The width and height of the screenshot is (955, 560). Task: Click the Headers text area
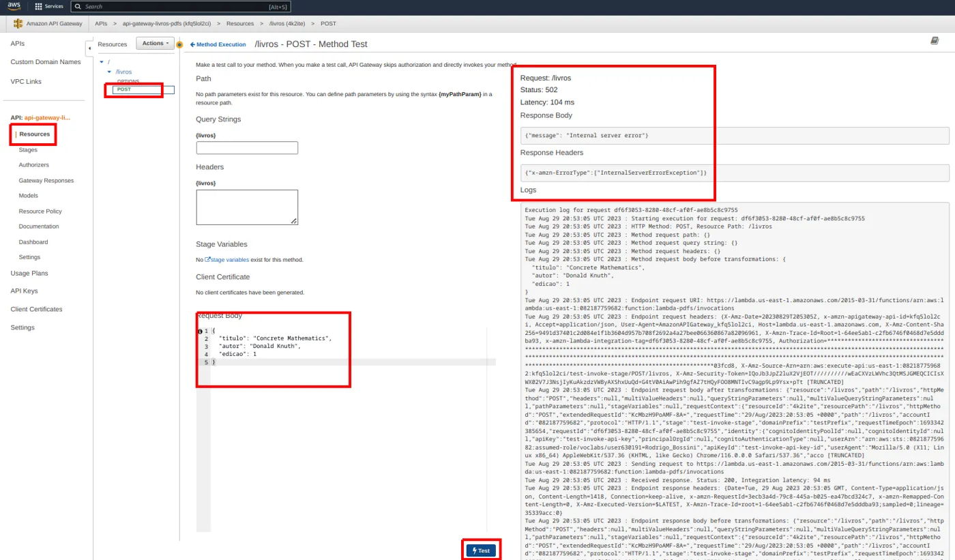click(x=247, y=207)
